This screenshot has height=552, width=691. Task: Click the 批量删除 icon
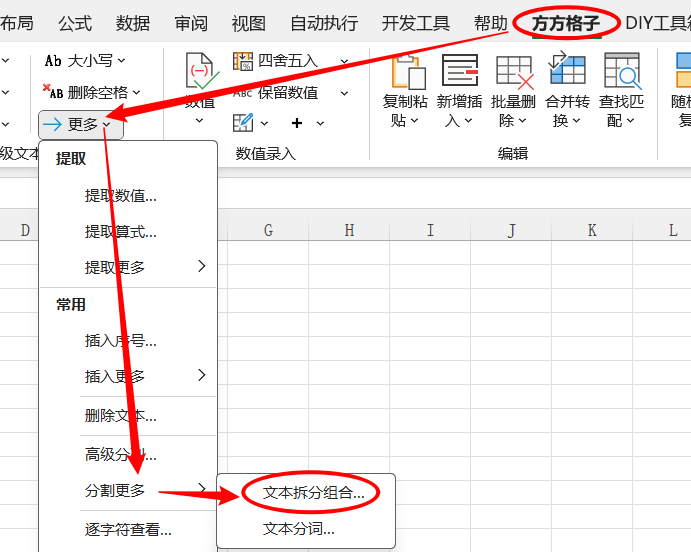pyautogui.click(x=515, y=72)
